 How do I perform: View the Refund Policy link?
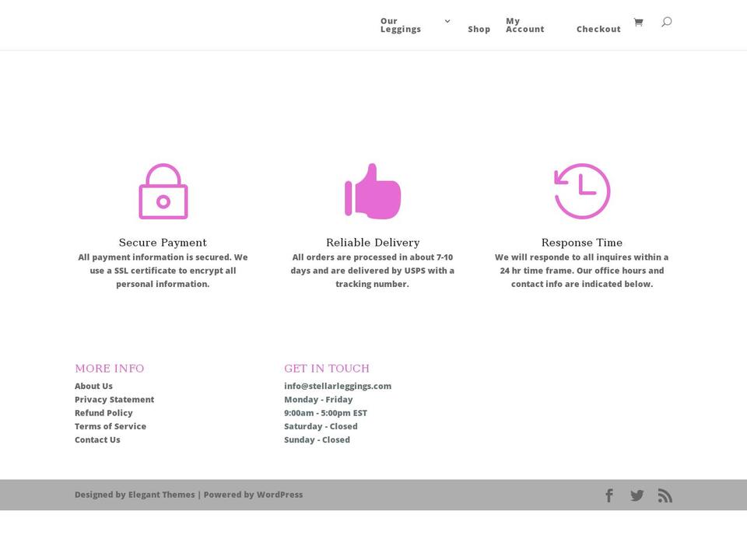(x=103, y=413)
